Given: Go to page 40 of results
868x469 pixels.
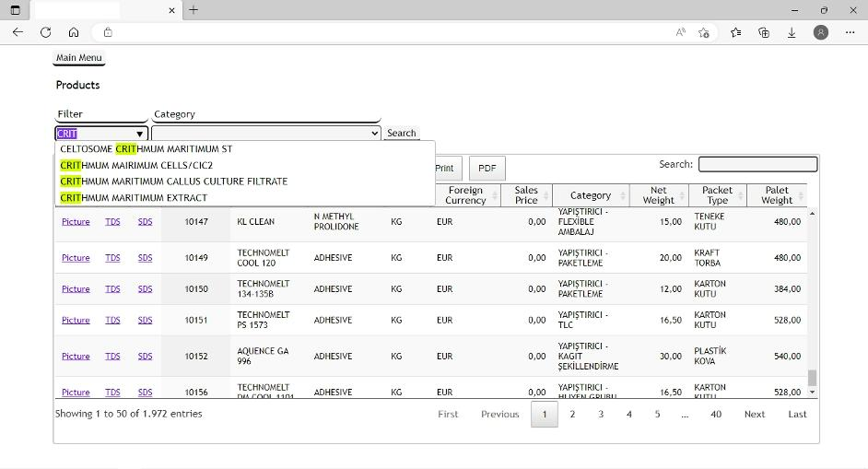Looking at the screenshot, I should tap(715, 415).
